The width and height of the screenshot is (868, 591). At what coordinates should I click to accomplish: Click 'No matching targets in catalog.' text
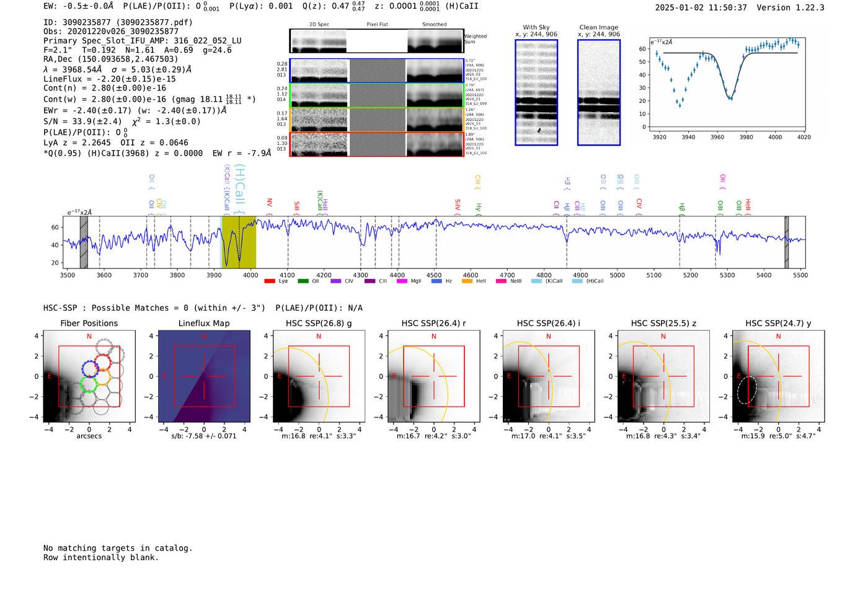tap(118, 548)
